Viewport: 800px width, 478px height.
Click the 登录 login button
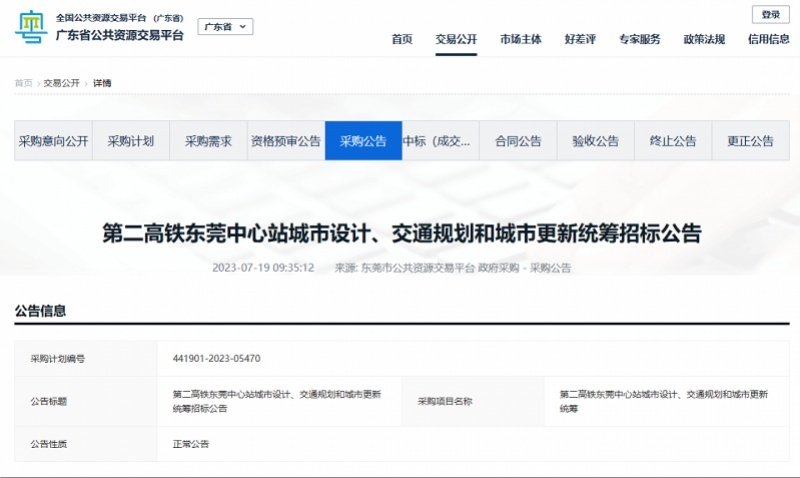pyautogui.click(x=770, y=15)
